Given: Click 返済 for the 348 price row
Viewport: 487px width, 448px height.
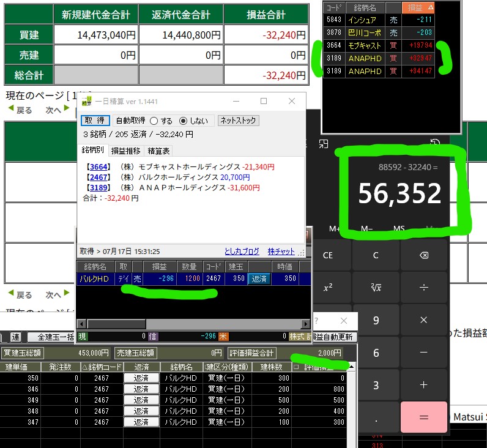Looking at the screenshot, I should pos(141,411).
